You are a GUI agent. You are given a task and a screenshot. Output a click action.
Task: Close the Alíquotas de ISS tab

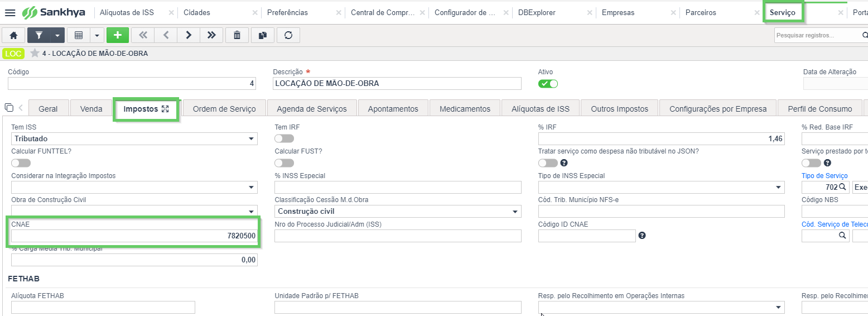click(171, 12)
